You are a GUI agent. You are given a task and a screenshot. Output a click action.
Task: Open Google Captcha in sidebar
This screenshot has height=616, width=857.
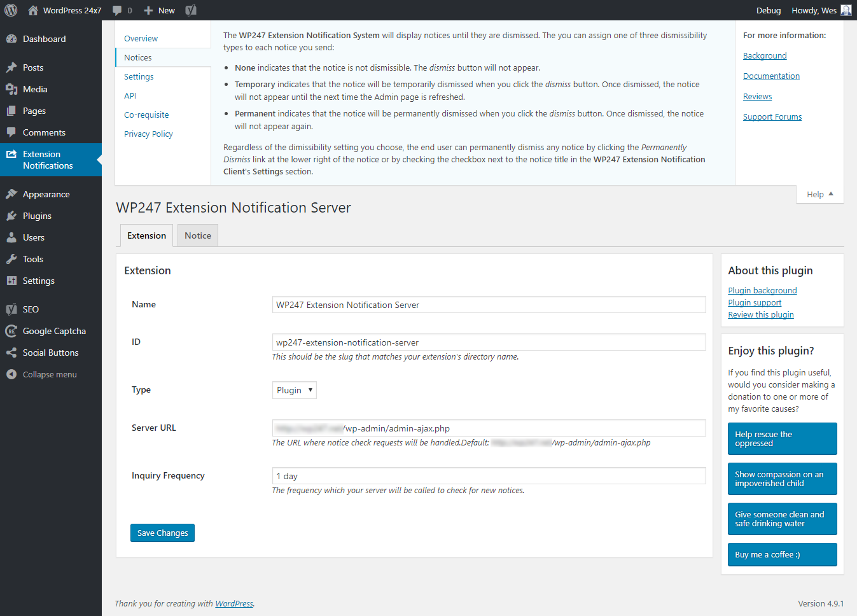(x=51, y=331)
